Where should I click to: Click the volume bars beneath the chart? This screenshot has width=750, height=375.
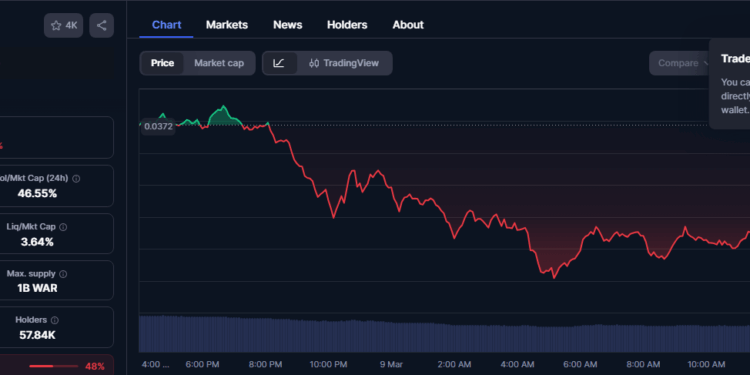point(444,334)
